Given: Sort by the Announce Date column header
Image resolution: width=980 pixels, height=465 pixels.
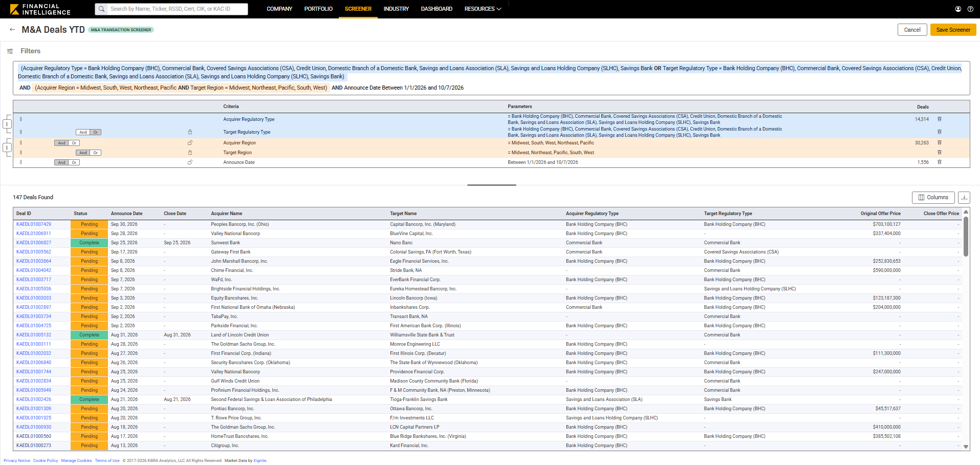Looking at the screenshot, I should (x=126, y=214).
